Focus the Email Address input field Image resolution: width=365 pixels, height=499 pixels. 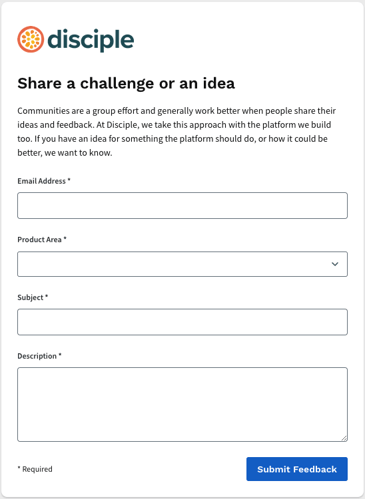coord(182,205)
